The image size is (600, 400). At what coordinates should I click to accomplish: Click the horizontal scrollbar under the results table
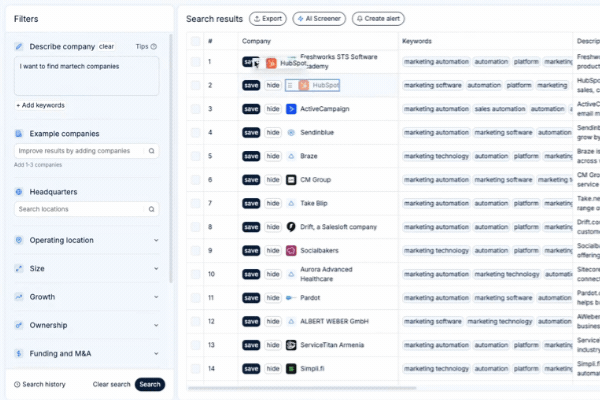point(302,388)
